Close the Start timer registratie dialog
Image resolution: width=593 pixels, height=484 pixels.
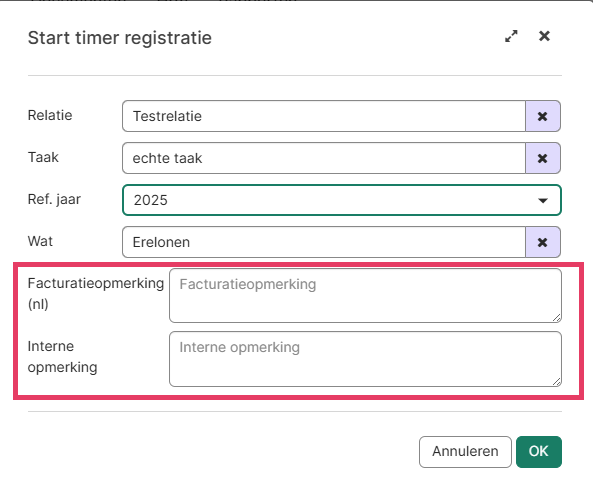[544, 36]
